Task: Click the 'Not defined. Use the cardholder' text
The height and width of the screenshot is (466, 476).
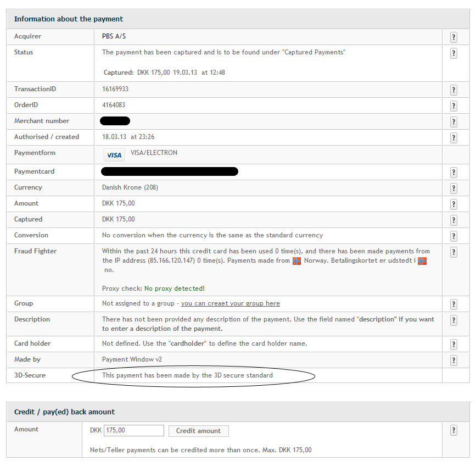Action: [x=205, y=343]
